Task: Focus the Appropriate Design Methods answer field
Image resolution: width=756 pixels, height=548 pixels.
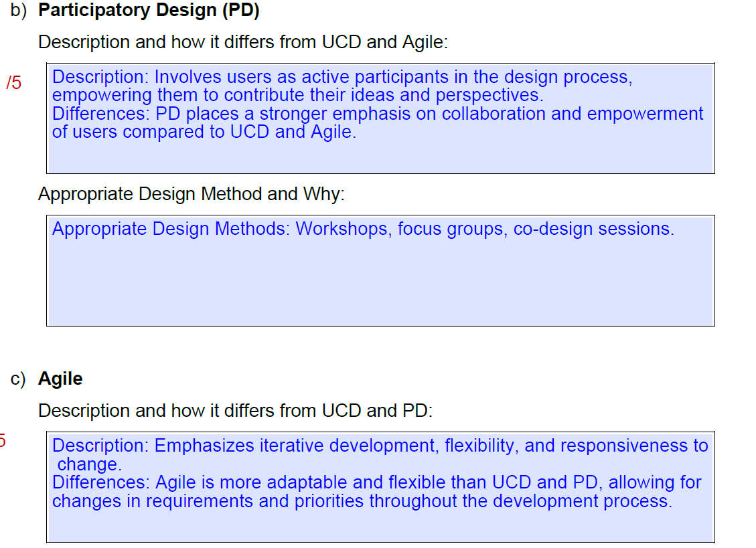Action: pyautogui.click(x=380, y=270)
